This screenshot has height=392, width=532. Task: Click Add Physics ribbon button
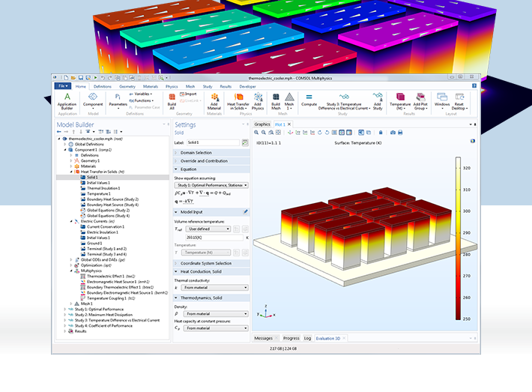(258, 101)
